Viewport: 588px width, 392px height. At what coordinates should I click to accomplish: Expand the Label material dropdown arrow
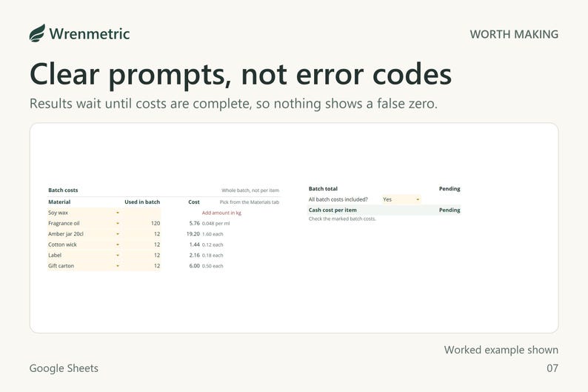[x=117, y=255]
